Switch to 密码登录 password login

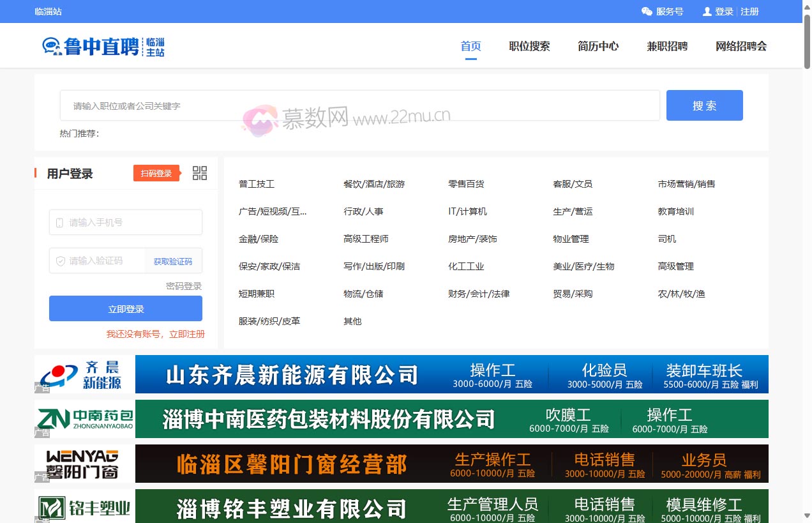[184, 286]
